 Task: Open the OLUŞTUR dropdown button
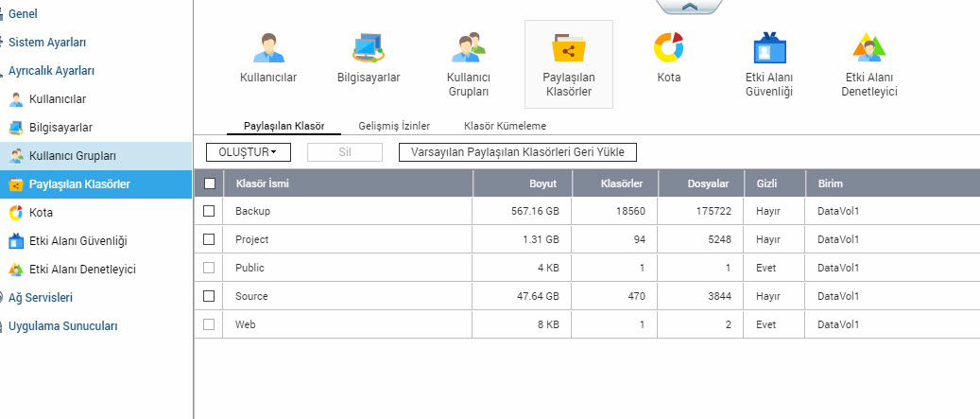click(247, 152)
